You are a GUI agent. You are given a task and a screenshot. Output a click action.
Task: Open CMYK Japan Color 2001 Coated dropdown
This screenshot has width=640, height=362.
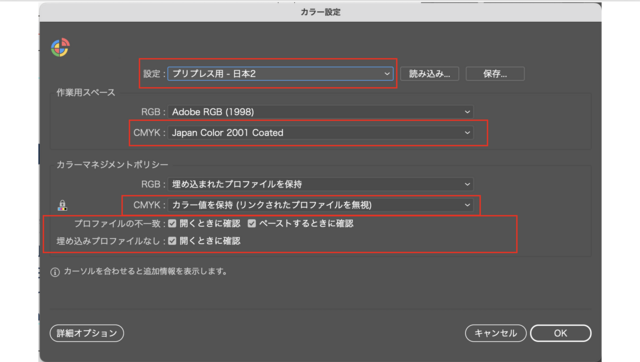(x=320, y=133)
